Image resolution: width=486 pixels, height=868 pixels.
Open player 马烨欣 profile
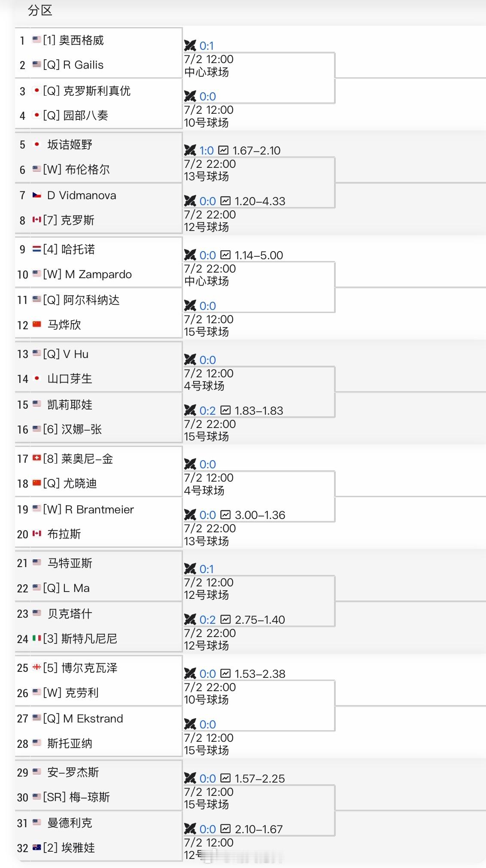click(64, 325)
